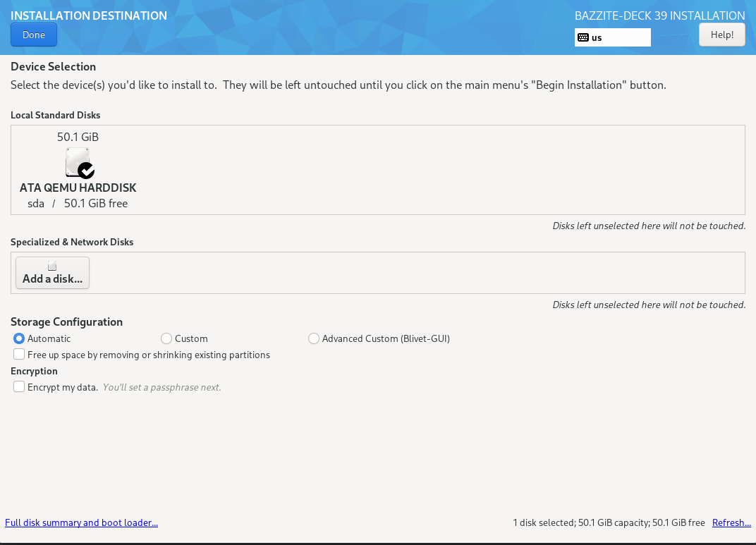The width and height of the screenshot is (756, 545).
Task: Choose the Automatic storage configuration option
Action: tap(19, 338)
